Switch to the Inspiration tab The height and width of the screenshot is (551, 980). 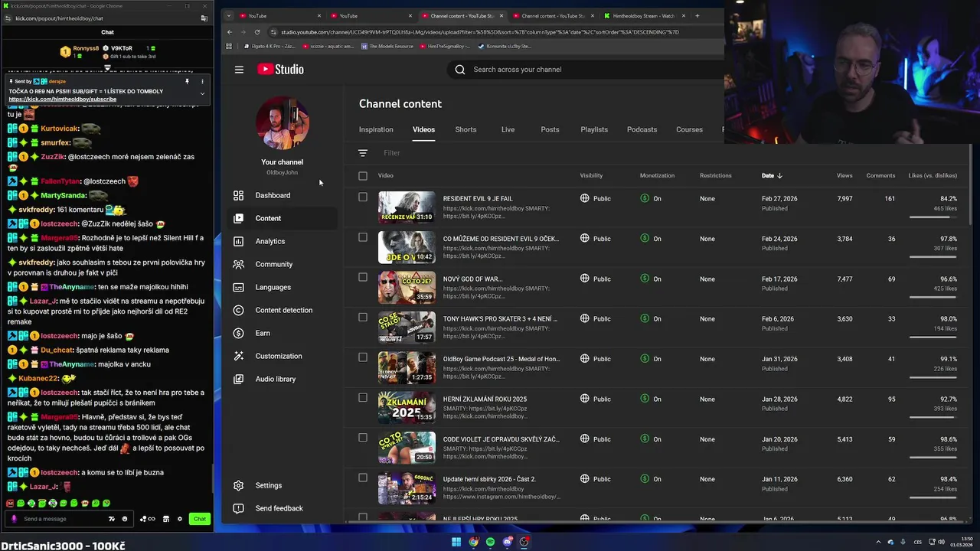[x=376, y=129]
